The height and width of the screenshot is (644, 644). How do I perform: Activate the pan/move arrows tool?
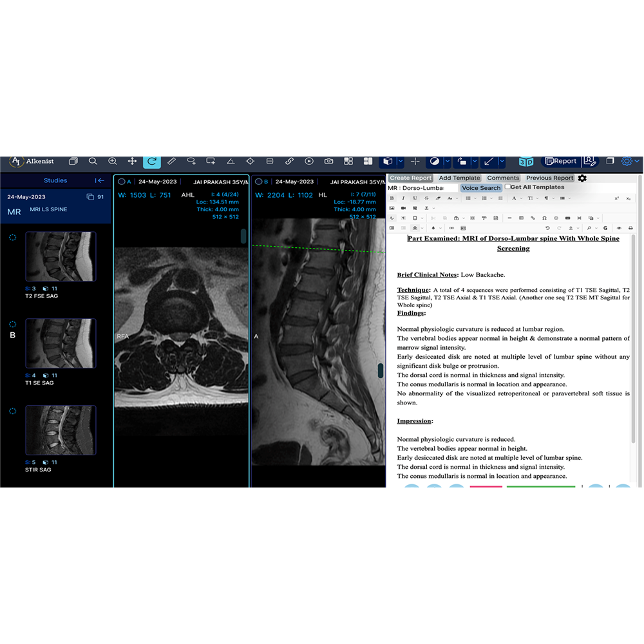pos(132,161)
